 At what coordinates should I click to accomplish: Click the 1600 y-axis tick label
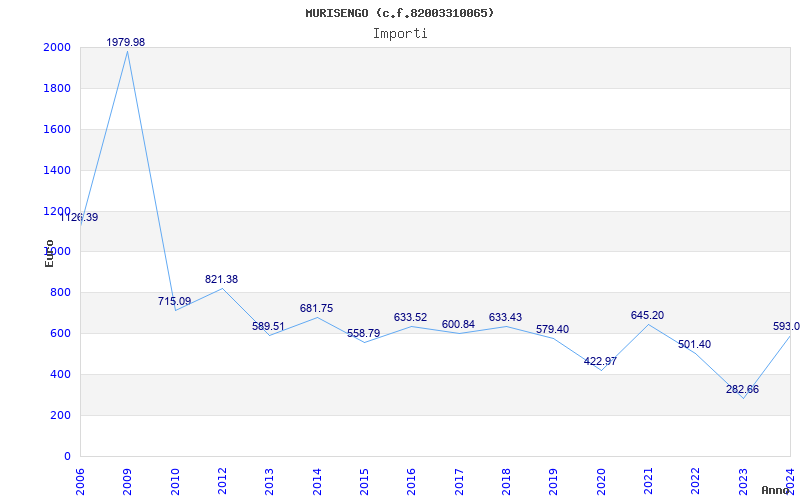(x=57, y=129)
